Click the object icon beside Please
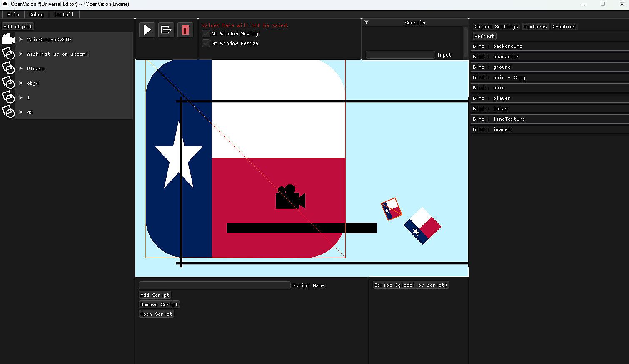 coord(8,68)
